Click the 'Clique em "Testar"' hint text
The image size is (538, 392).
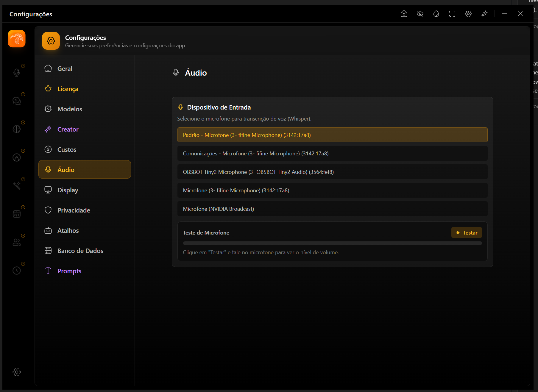(261, 252)
